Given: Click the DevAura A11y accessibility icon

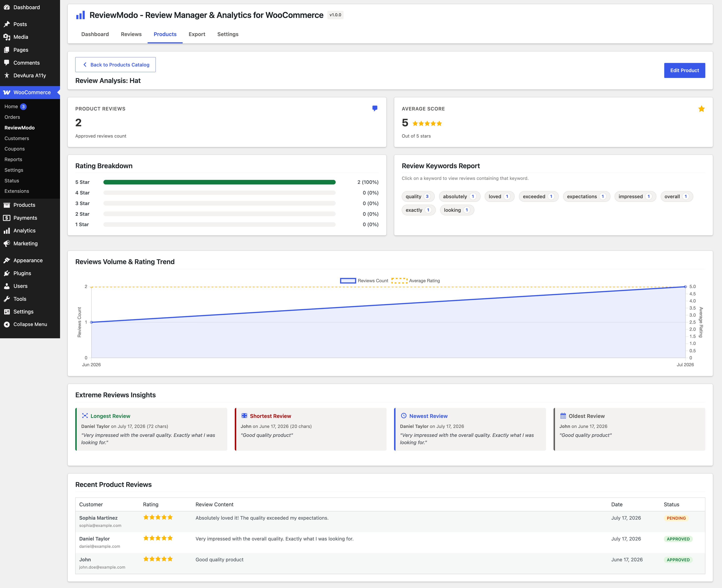Looking at the screenshot, I should 7,75.
